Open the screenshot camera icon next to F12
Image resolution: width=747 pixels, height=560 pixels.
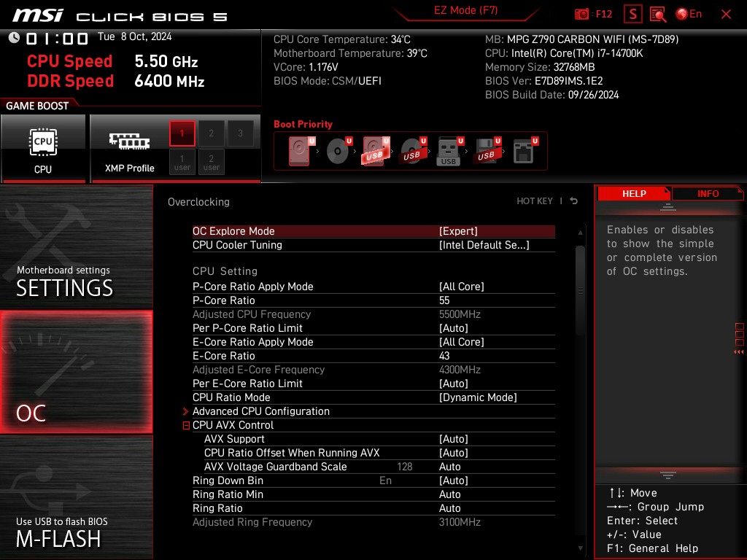pos(581,13)
